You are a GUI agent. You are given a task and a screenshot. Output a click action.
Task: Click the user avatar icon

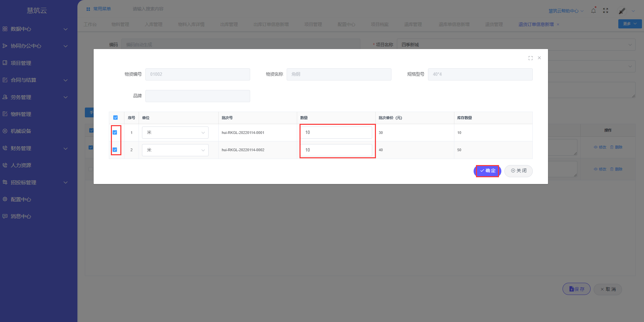(x=622, y=11)
